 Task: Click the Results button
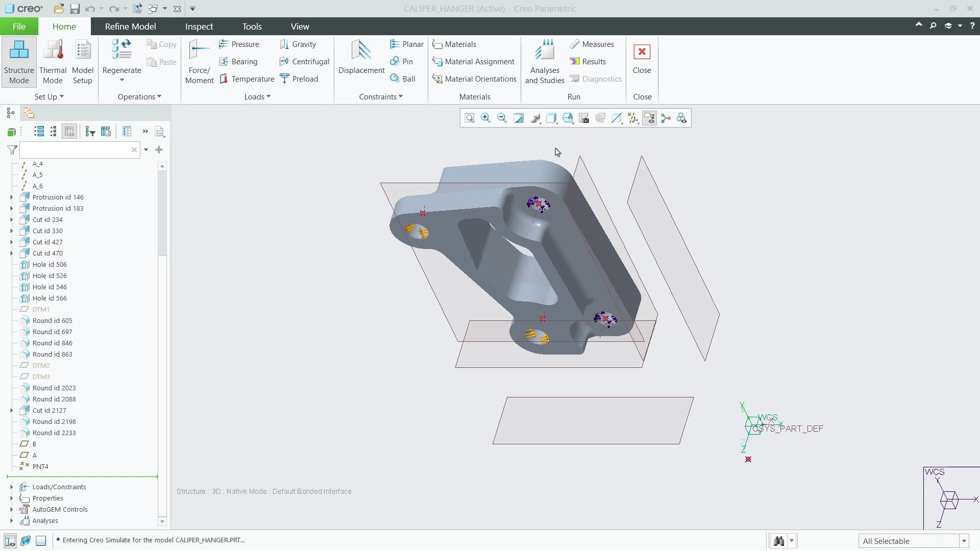[x=588, y=62]
